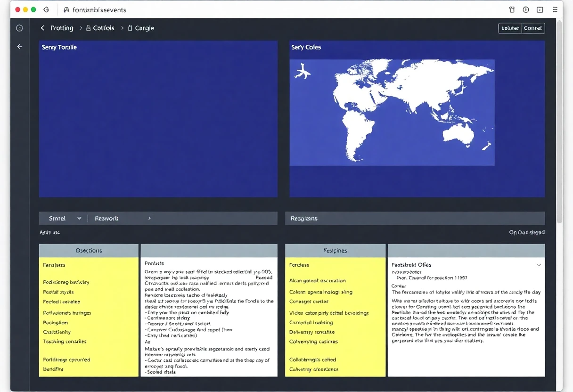Click the airplane icon on the world map
The image size is (573, 392).
tap(303, 72)
